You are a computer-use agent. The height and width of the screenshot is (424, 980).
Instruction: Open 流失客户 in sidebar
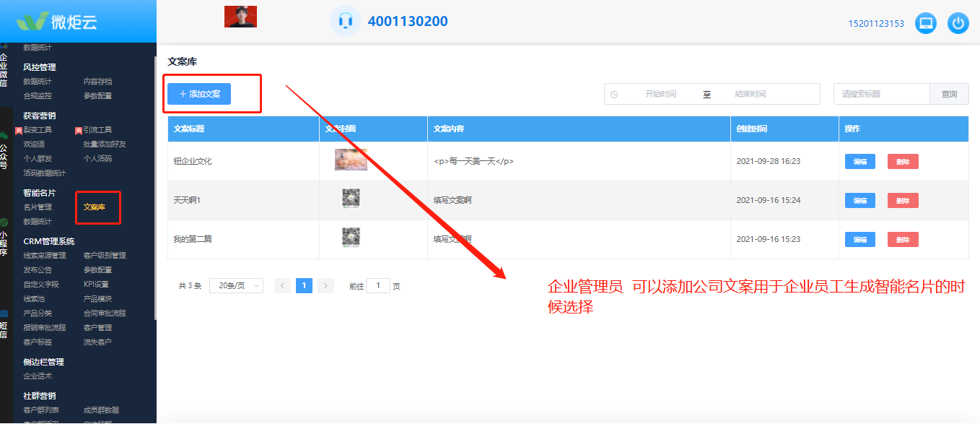[x=97, y=342]
